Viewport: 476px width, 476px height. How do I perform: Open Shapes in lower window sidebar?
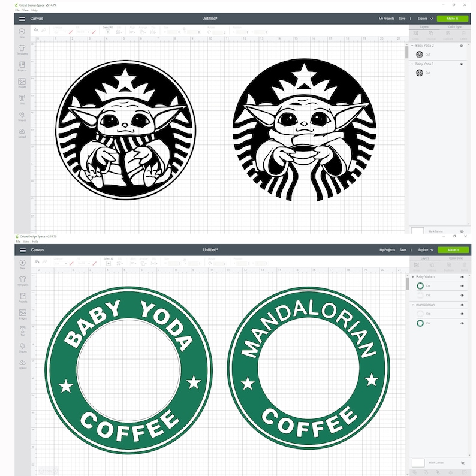click(x=22, y=348)
